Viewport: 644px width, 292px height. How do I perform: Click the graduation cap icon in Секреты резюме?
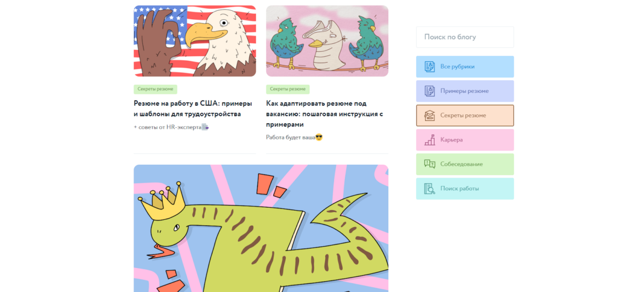429,116
